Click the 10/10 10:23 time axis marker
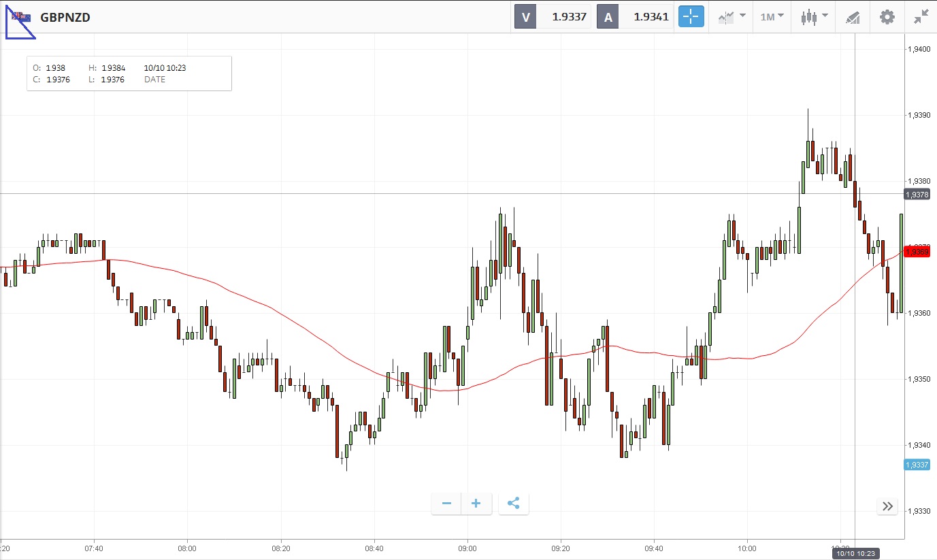Image resolution: width=937 pixels, height=560 pixels. point(855,554)
